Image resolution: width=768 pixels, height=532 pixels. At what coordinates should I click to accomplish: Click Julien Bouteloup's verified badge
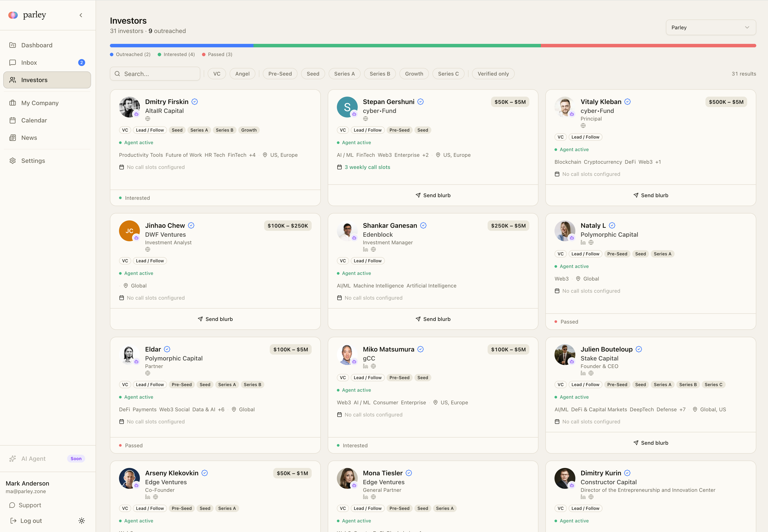[639, 349]
